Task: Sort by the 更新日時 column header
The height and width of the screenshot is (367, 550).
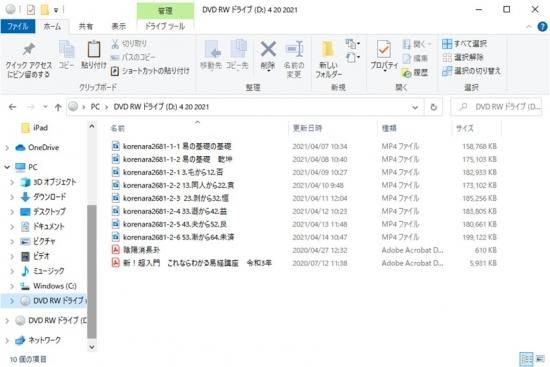Action: [307, 128]
